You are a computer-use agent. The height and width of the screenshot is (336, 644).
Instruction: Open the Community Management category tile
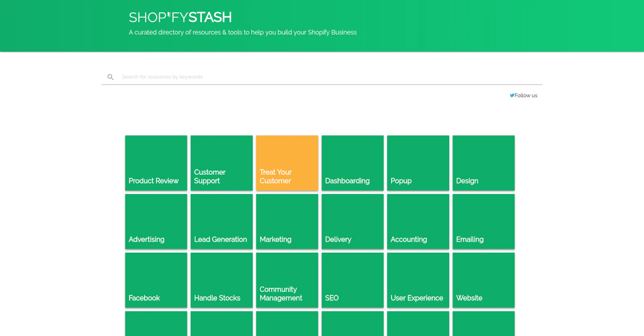click(x=287, y=280)
